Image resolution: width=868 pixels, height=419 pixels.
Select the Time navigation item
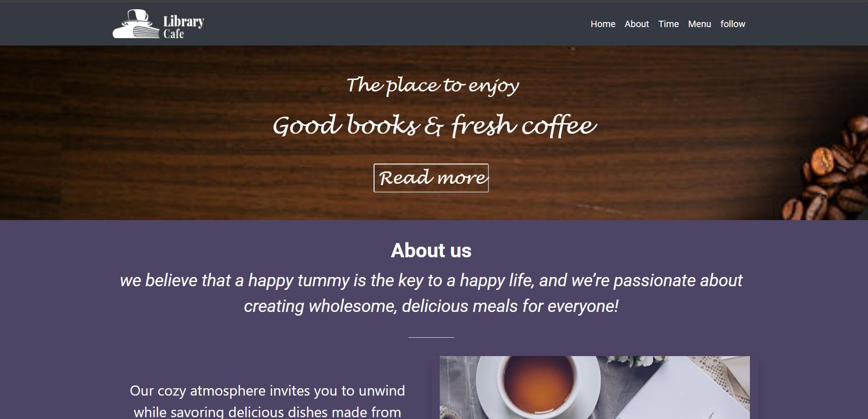668,24
